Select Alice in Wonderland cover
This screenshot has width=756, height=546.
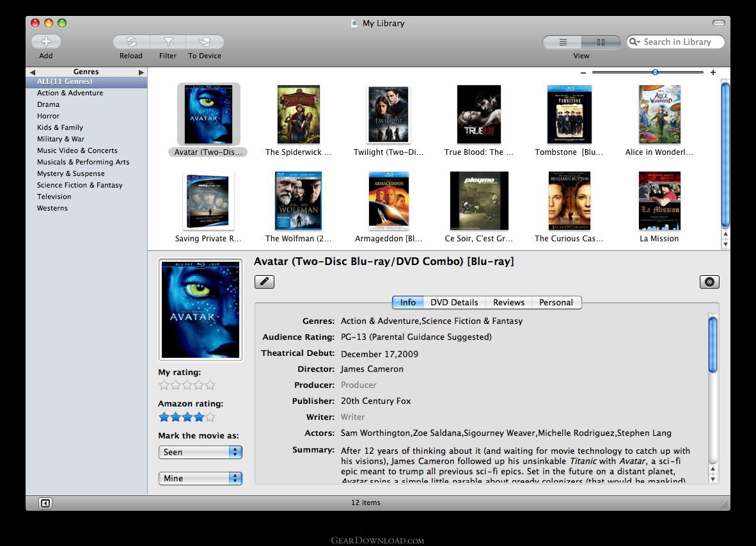(659, 115)
